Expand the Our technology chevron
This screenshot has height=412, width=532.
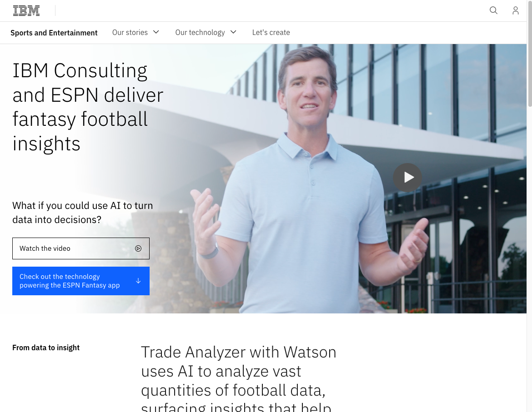click(x=233, y=32)
